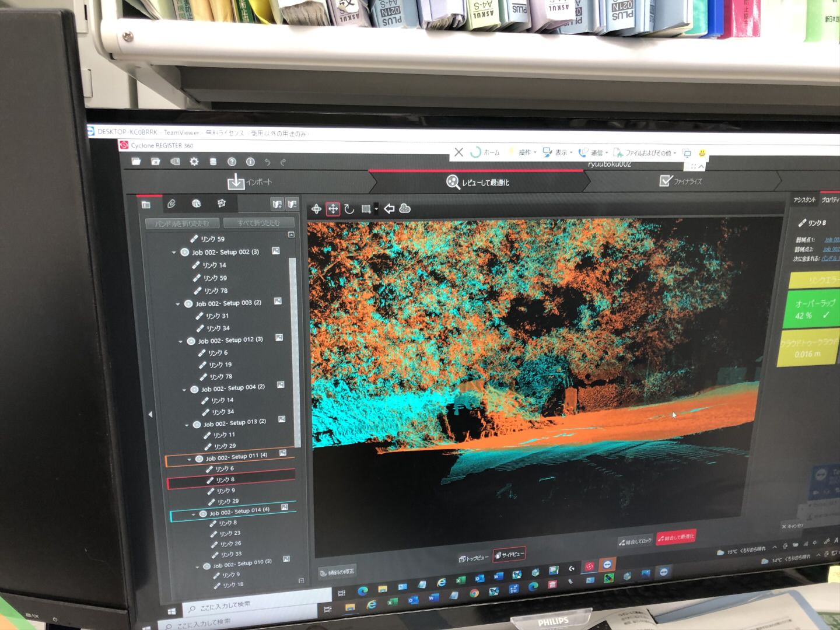The height and width of the screenshot is (630, 840).
Task: Click the close project folder icon
Action: click(156, 162)
